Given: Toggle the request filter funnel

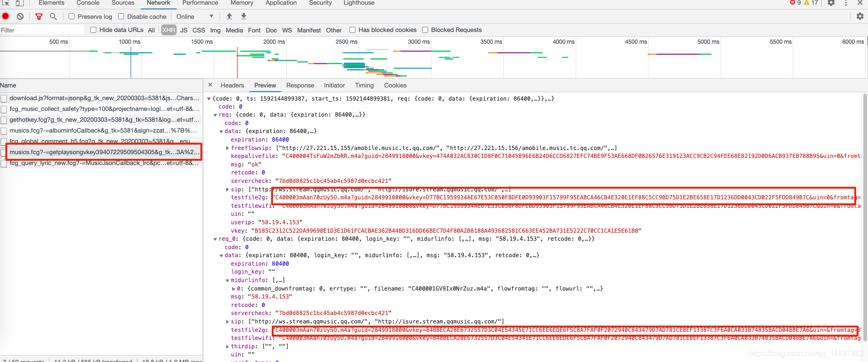Looking at the screenshot, I should [x=39, y=16].
